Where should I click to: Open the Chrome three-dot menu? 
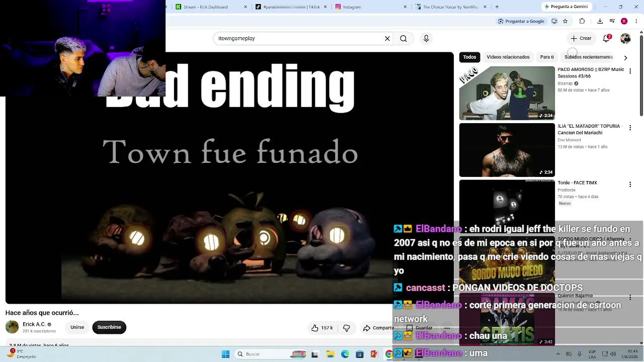636,21
